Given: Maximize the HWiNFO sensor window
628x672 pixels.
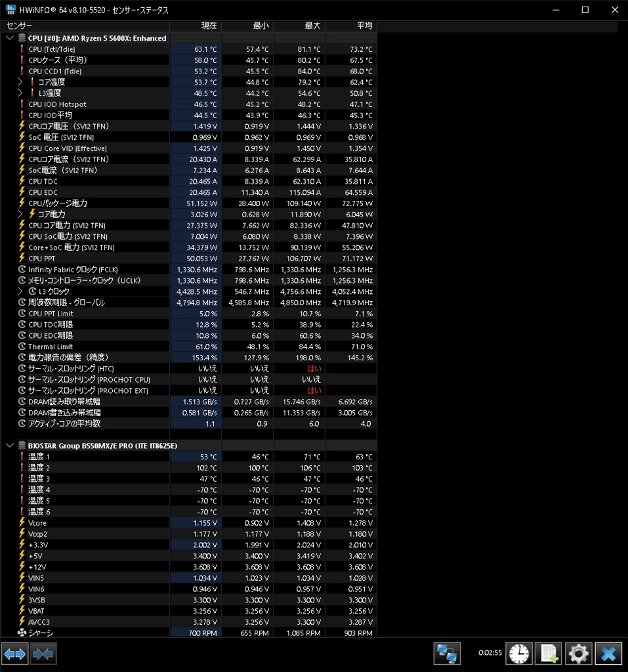Looking at the screenshot, I should 585,10.
